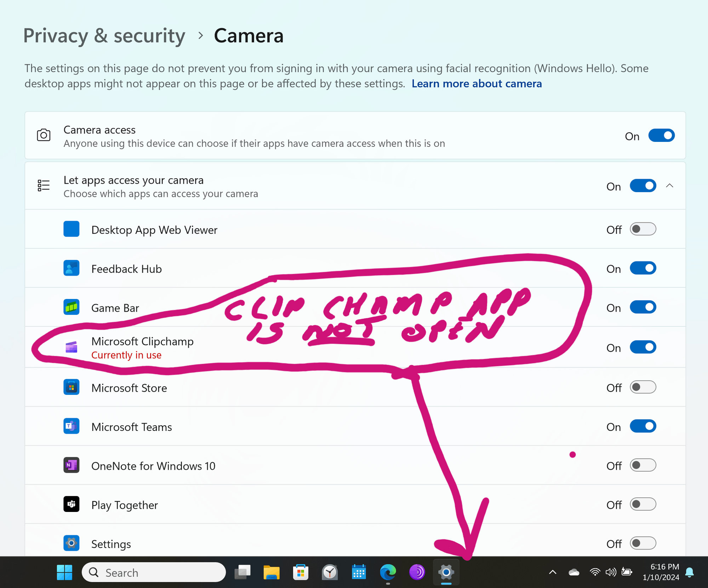Click the Let apps access your camera heading

pos(133,180)
